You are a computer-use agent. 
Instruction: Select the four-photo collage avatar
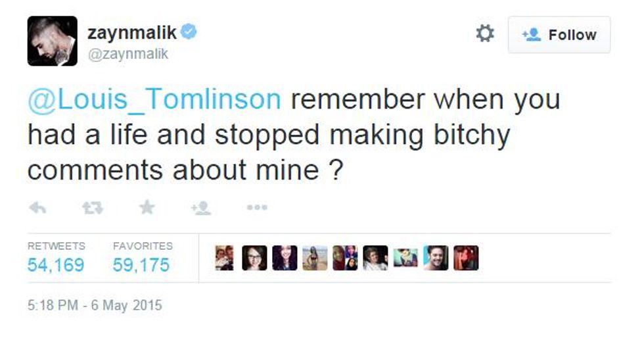pyautogui.click(x=345, y=258)
